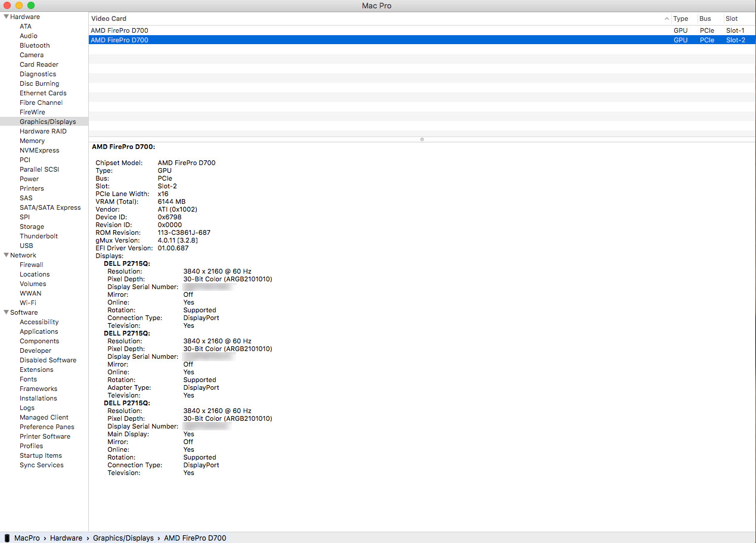
Task: Select Graphics/Displays in the sidebar
Action: (48, 122)
